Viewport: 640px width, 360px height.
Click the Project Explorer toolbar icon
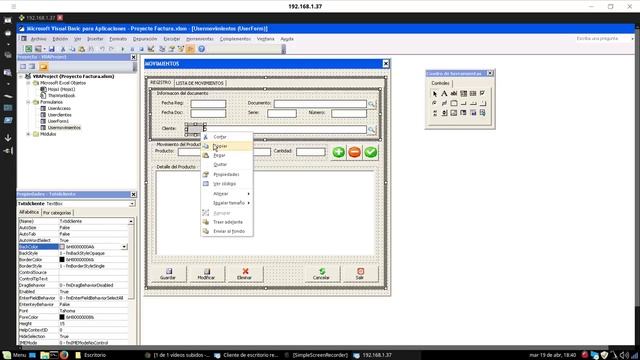162,49
